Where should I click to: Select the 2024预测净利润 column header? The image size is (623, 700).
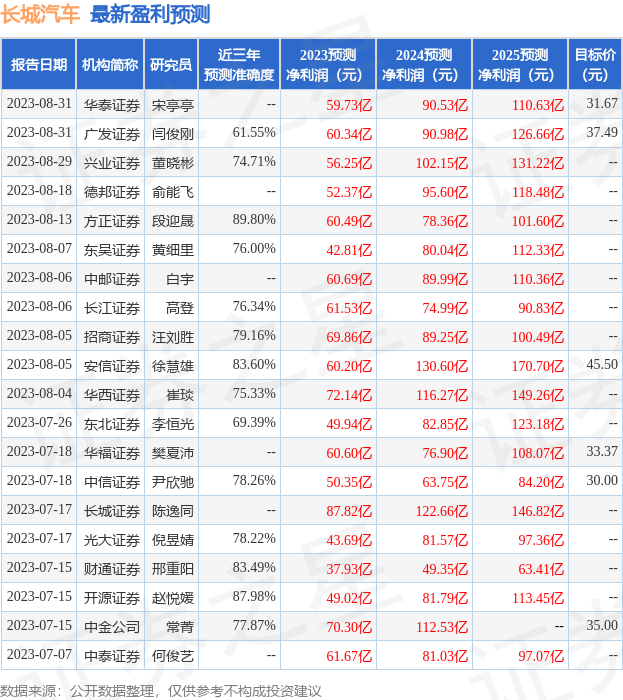(x=424, y=64)
